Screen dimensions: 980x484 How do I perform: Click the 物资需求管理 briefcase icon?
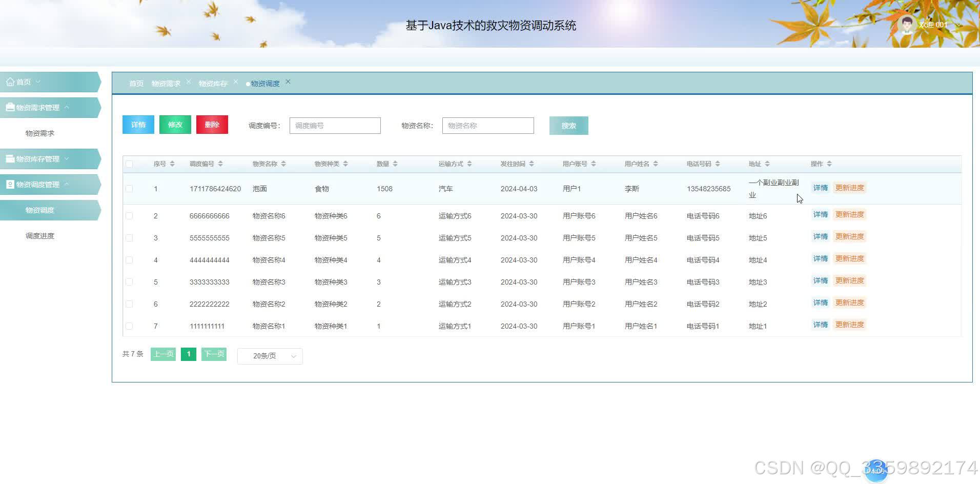pyautogui.click(x=10, y=108)
